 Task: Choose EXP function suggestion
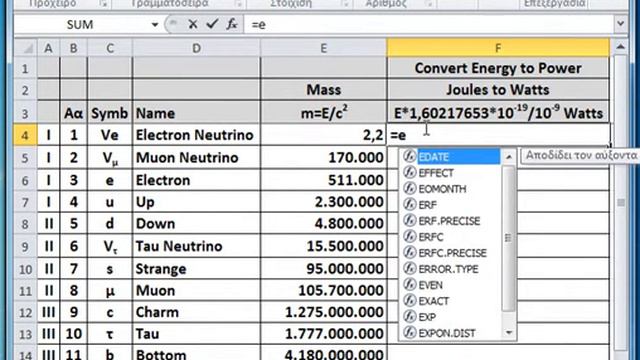pos(450,317)
